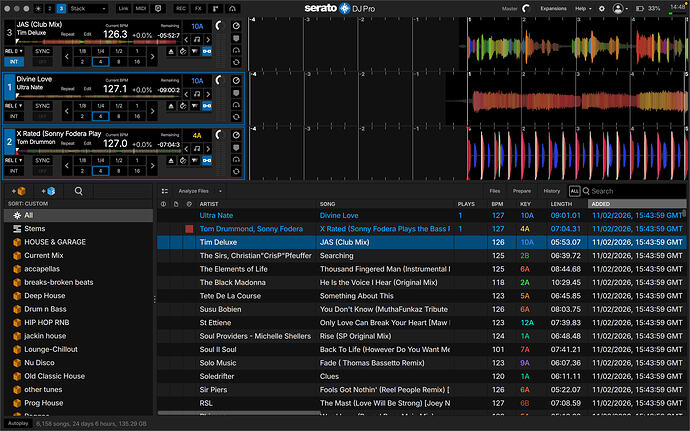The image size is (690, 431).
Task: Select The Black Madonna track row
Action: pos(422,283)
